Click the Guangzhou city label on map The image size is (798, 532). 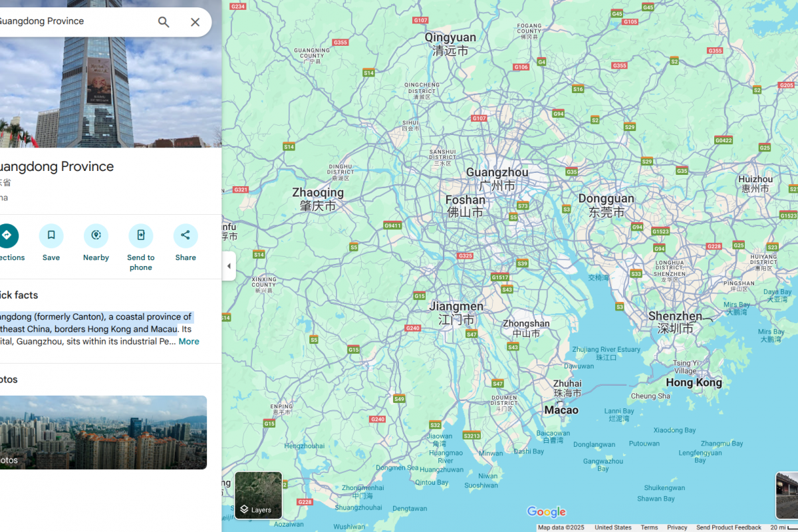tap(497, 173)
